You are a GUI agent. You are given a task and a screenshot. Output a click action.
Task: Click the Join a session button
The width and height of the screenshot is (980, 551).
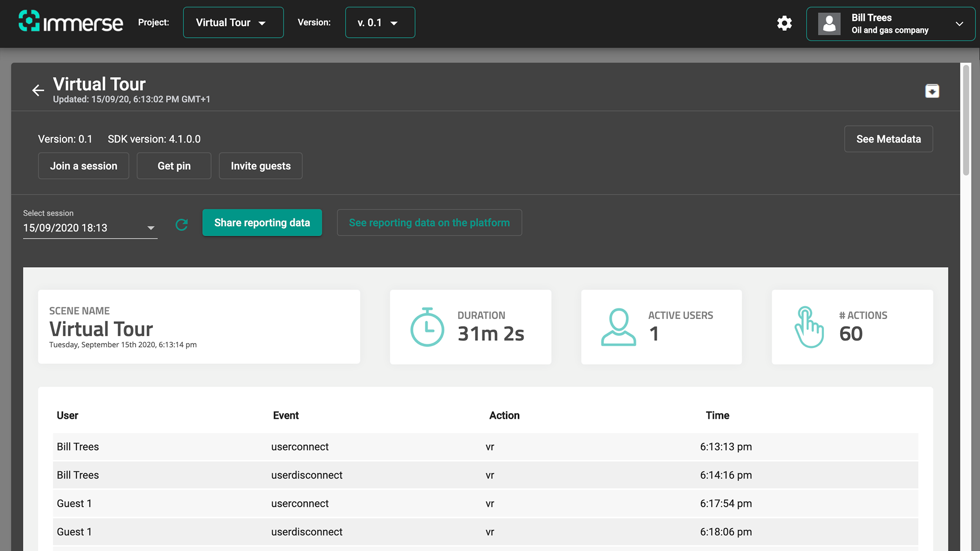(83, 166)
